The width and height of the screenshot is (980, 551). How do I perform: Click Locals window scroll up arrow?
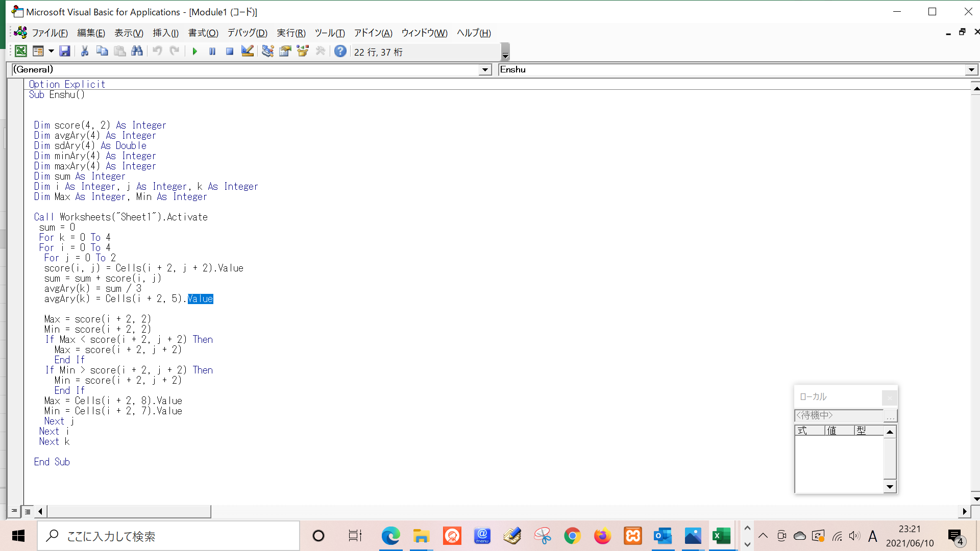(x=890, y=432)
